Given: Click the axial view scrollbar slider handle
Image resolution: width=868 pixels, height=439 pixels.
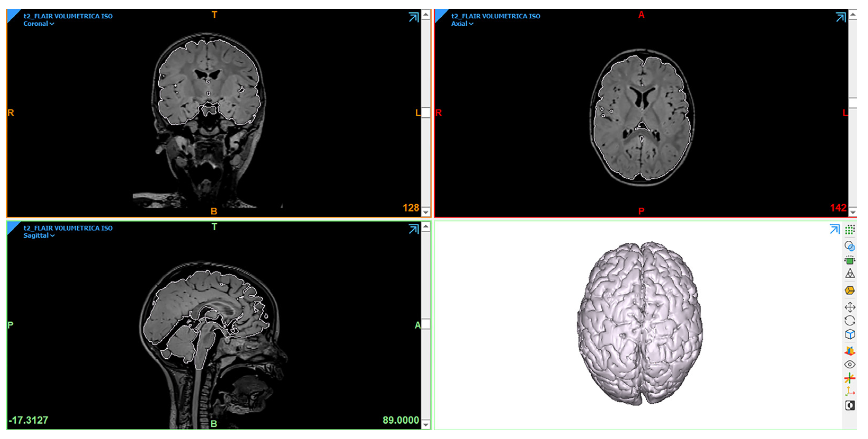Looking at the screenshot, I should click(x=853, y=103).
